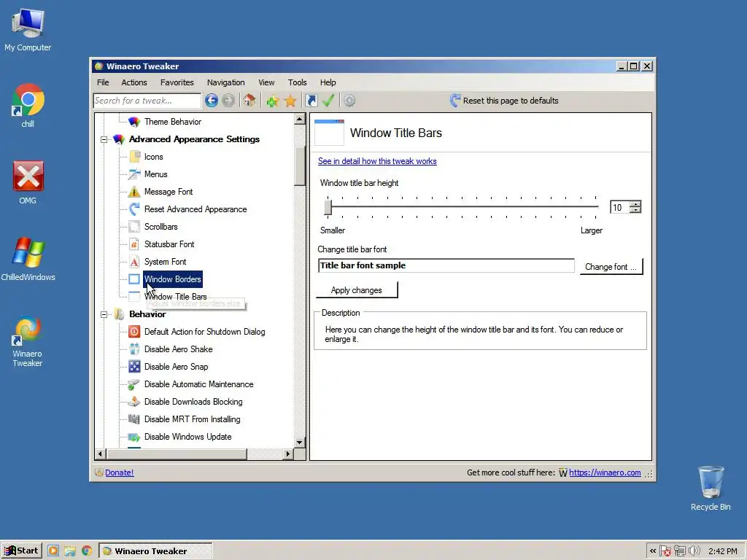Select Default Action for Shutdown Dialog
Screen dimensions: 747x560
(x=204, y=332)
